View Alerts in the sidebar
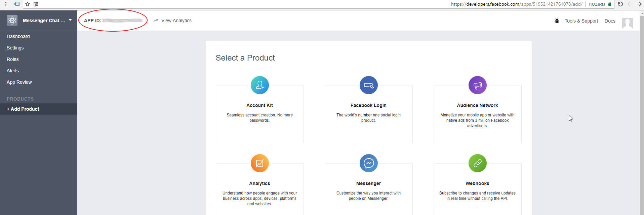Screen dimensions: 644x215 [x=13, y=71]
